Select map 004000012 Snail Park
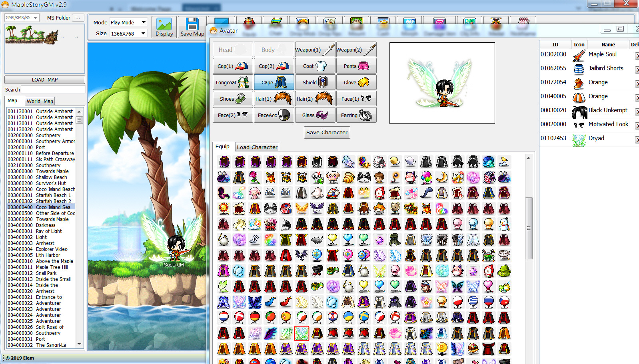 41,273
